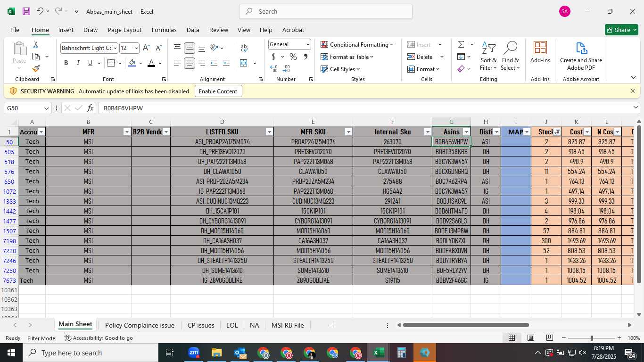Toggle Italic formatting
This screenshot has height=362, width=644.
(78, 63)
